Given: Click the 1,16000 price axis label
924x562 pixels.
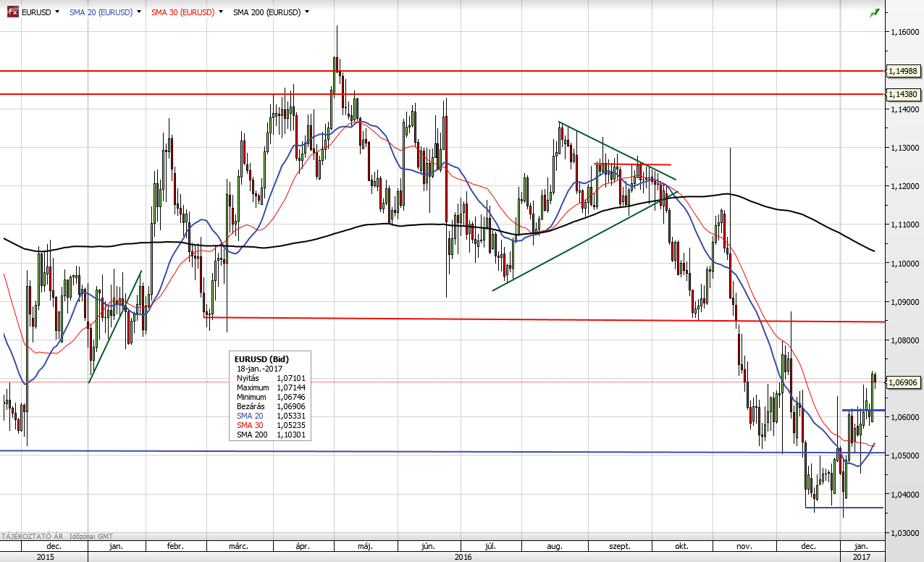Looking at the screenshot, I should (x=906, y=33).
